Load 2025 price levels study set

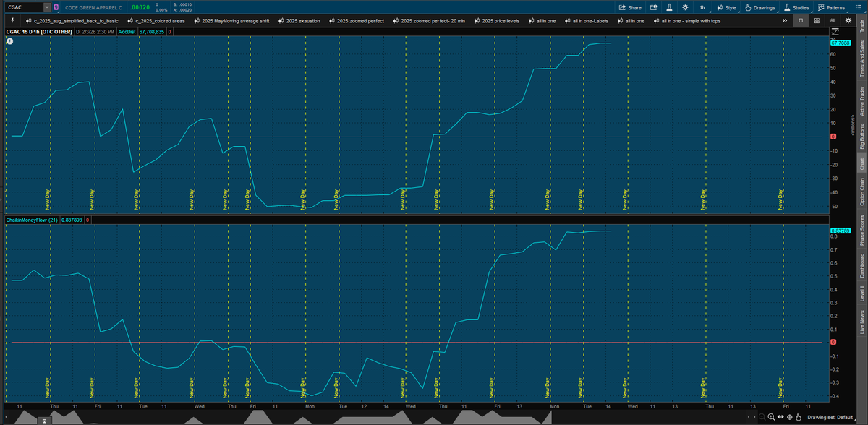tap(495, 21)
